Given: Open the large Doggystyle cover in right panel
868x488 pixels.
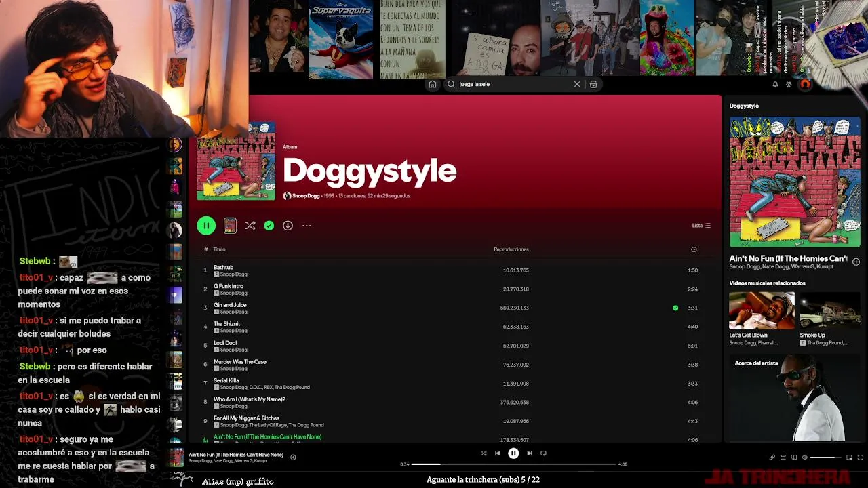Looking at the screenshot, I should pos(795,182).
